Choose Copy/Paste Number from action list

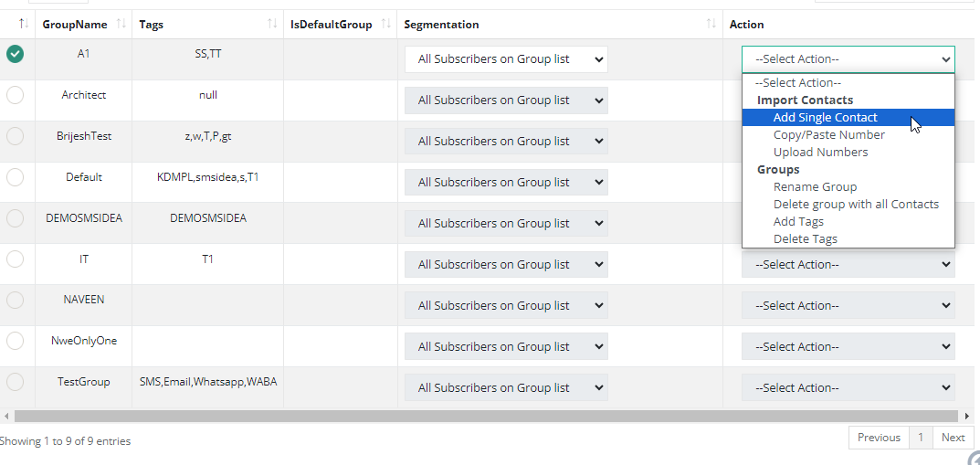pos(828,134)
